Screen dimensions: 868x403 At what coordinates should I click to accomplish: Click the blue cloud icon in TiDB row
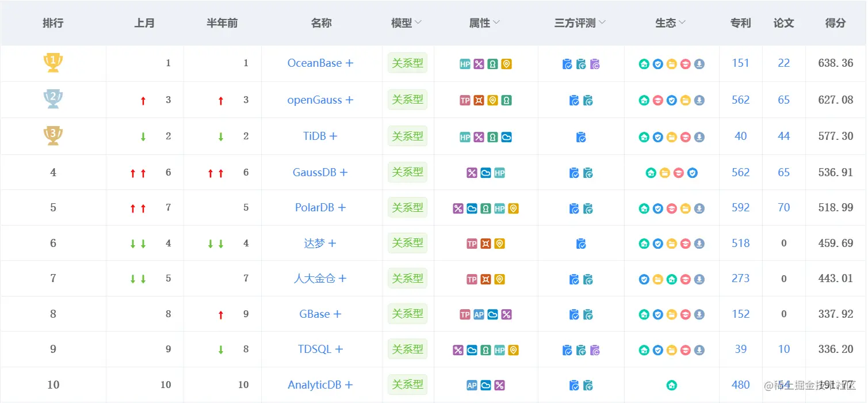pyautogui.click(x=506, y=137)
